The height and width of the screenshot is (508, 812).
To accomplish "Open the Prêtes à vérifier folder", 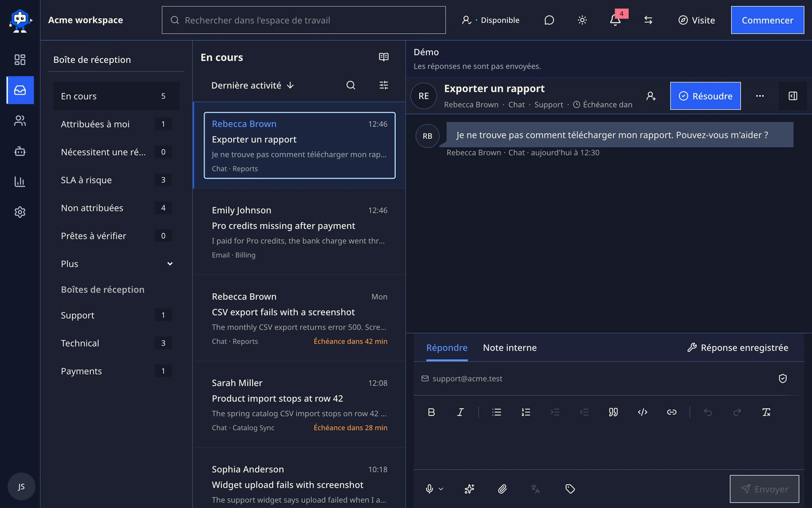I will (x=116, y=235).
